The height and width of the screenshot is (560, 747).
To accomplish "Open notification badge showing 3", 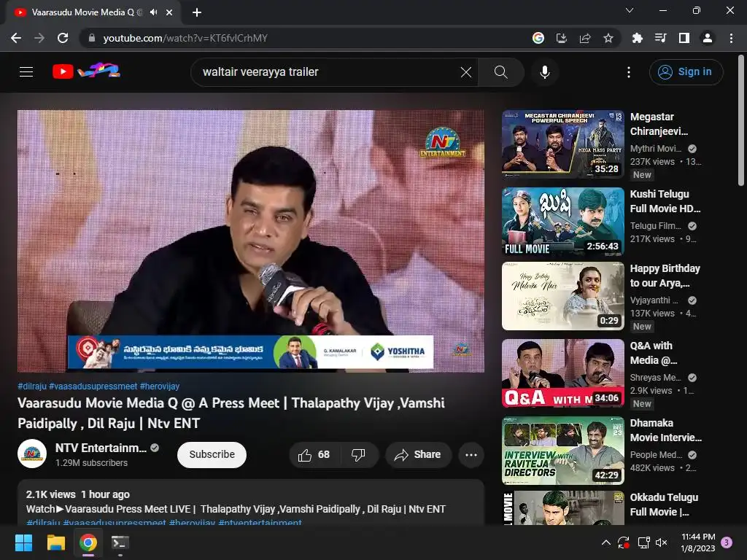I will tap(727, 542).
